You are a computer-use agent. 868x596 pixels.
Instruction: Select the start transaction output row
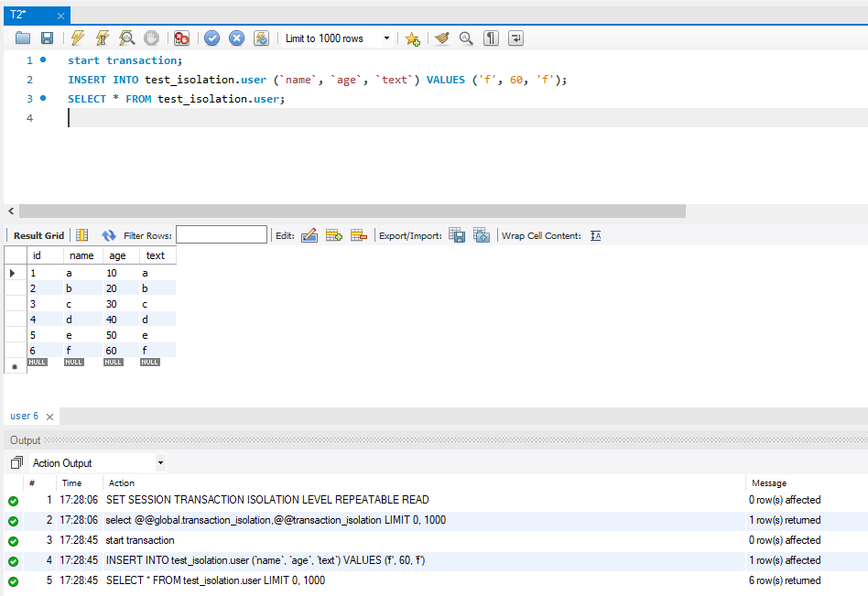pyautogui.click(x=436, y=540)
